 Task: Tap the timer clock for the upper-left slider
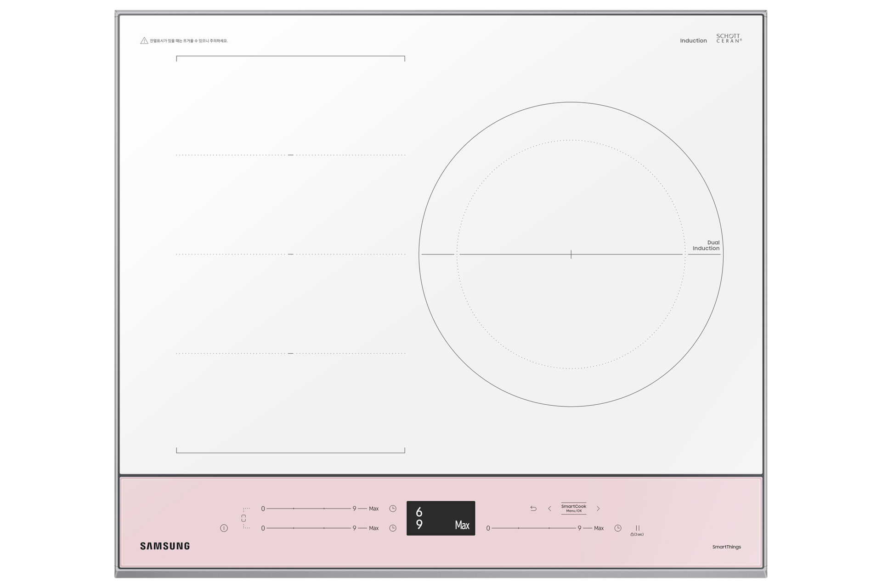393,509
